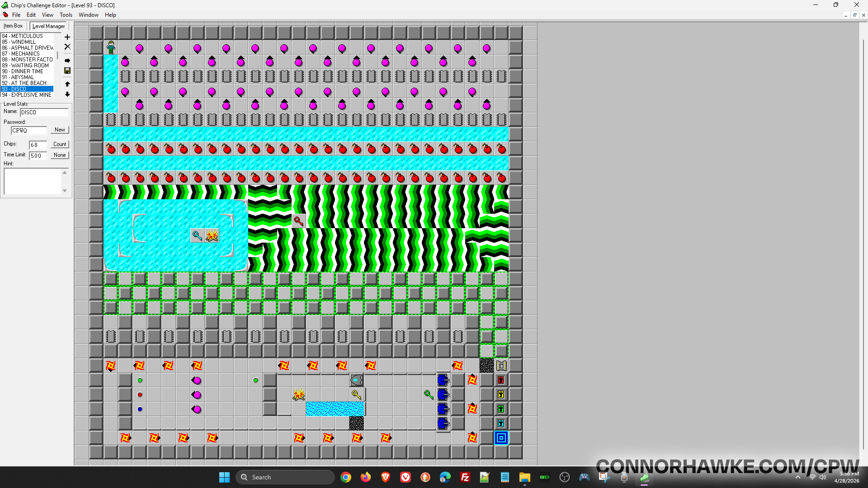
Task: Select the blue button tile
Action: (140, 409)
